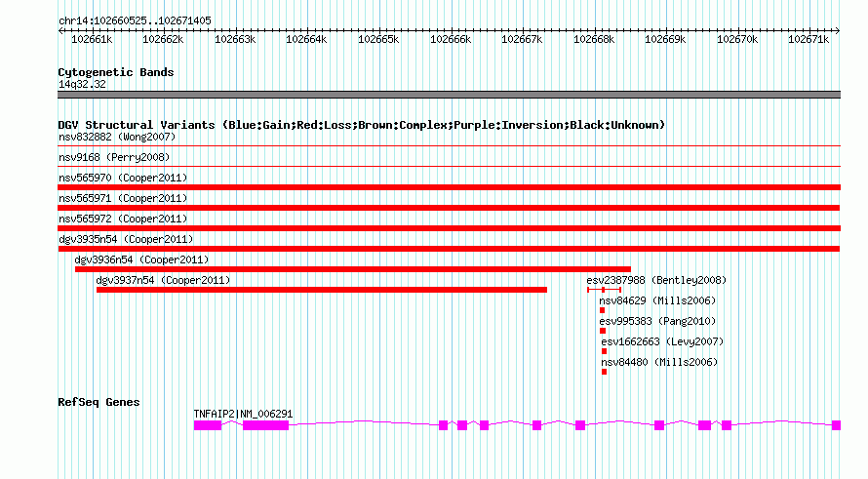Click the thin red line under nsv832882

(449, 146)
